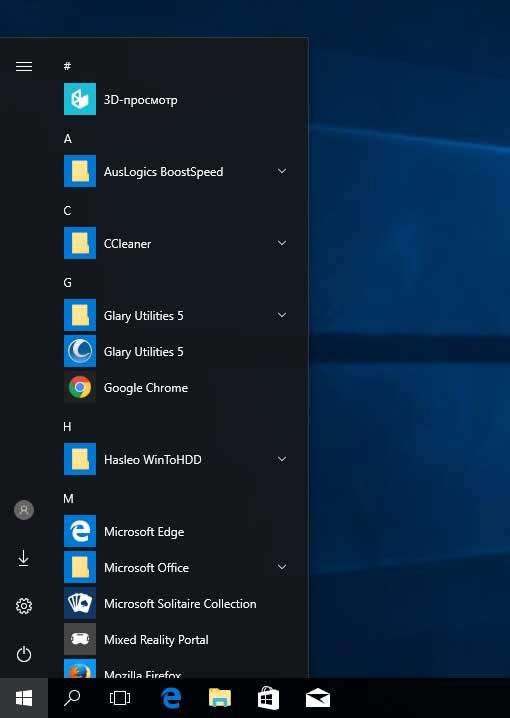Open Settings gear icon in Start sidebar
510x718 pixels.
tap(24, 606)
